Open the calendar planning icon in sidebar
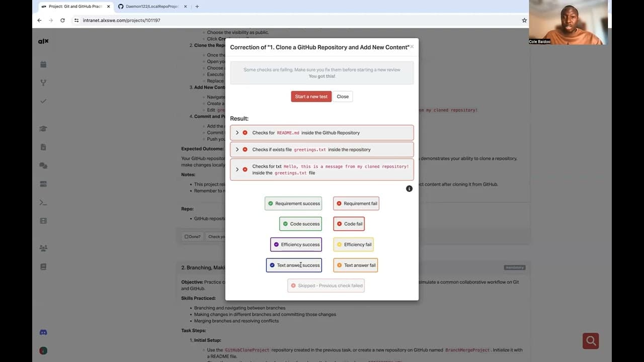644x362 pixels. (43, 64)
